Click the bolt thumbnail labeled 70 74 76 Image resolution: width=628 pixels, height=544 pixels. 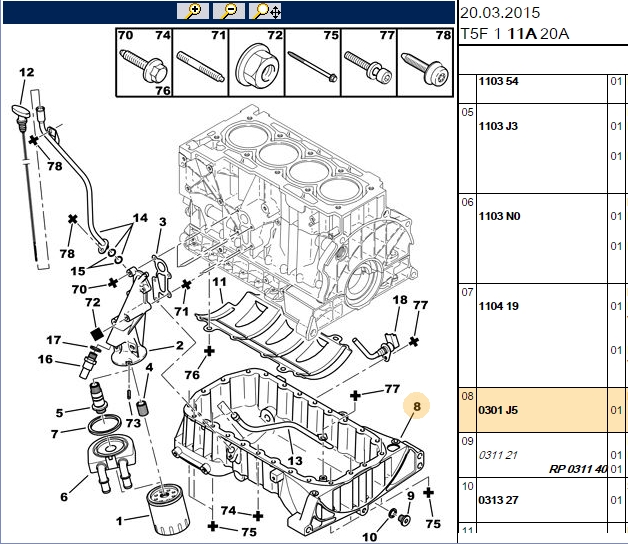[145, 62]
